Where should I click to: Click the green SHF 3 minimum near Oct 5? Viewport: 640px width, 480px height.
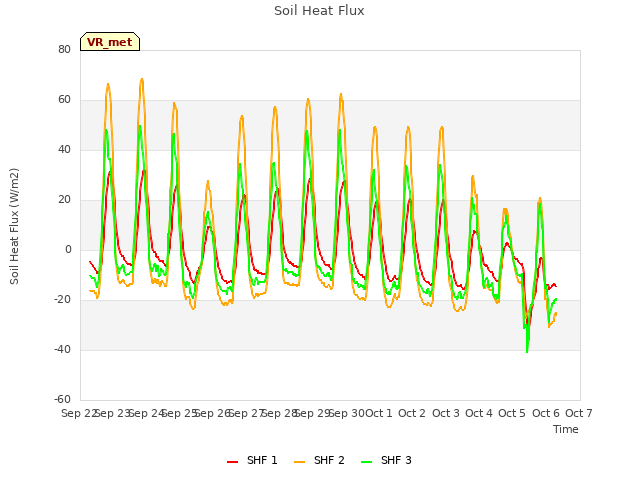click(527, 351)
